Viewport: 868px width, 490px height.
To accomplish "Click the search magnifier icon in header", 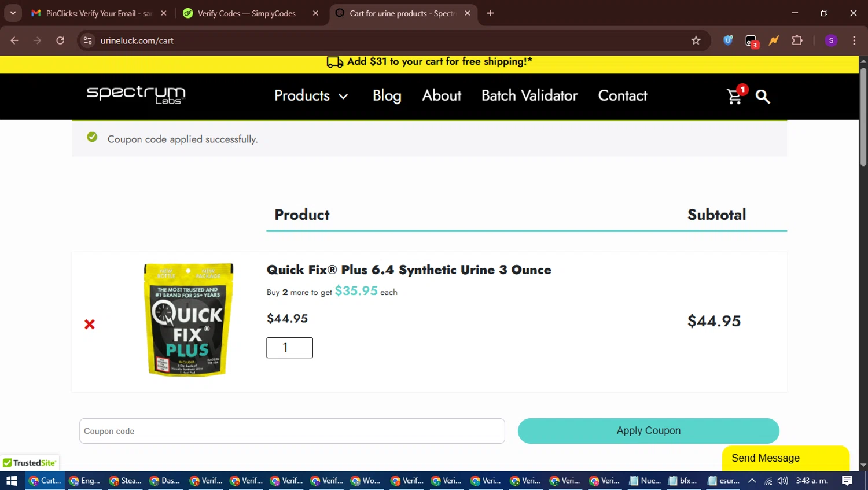I will [763, 97].
